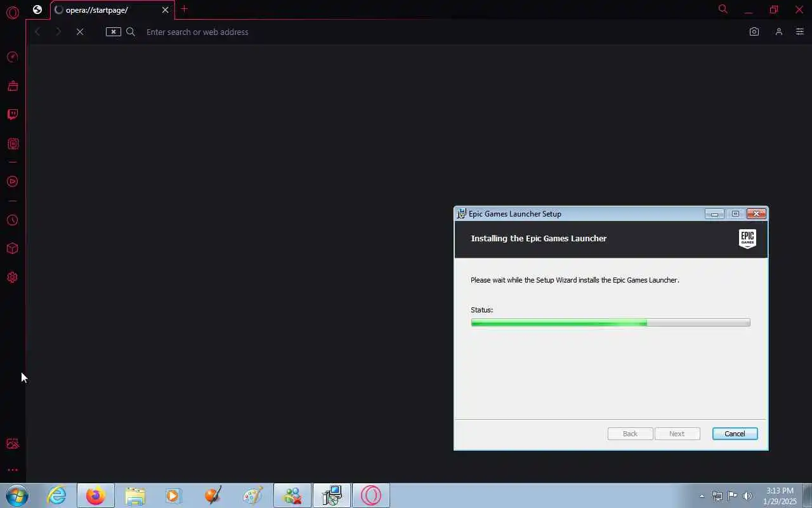Open GX Corner bag icon in sidebar

click(12, 86)
